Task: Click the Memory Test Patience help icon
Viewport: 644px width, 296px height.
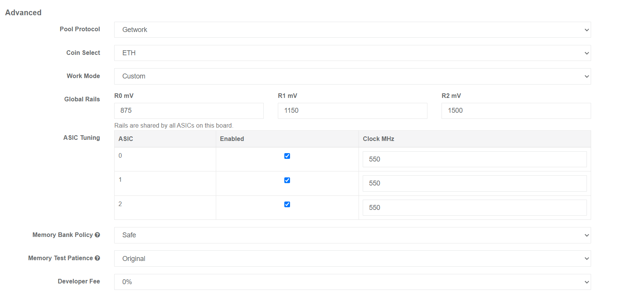Action: [97, 258]
